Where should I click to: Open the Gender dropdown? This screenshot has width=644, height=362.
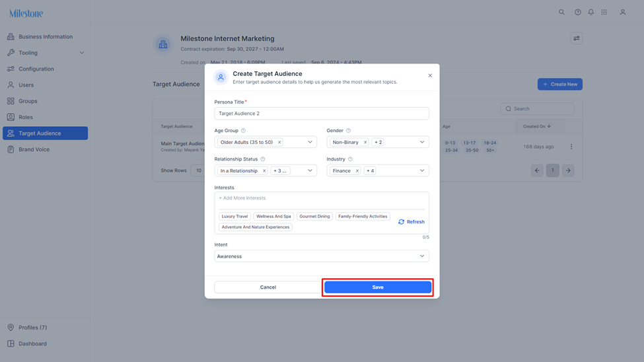(x=422, y=142)
